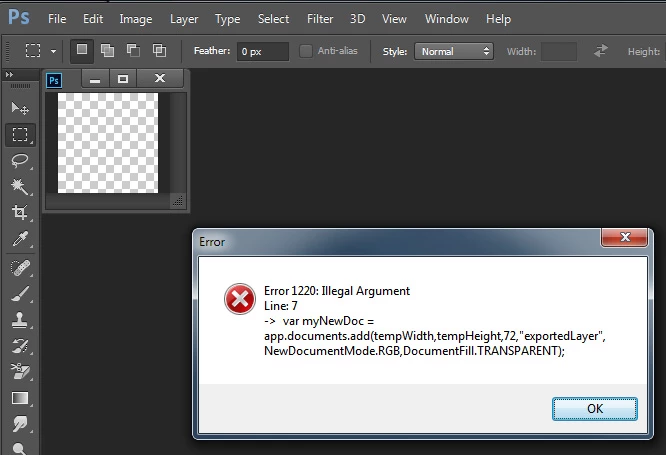Open the 3D menu
666x455 pixels.
click(357, 19)
